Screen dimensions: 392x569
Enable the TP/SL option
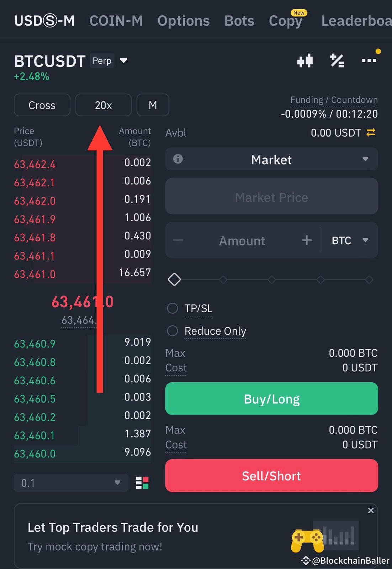[x=173, y=308]
